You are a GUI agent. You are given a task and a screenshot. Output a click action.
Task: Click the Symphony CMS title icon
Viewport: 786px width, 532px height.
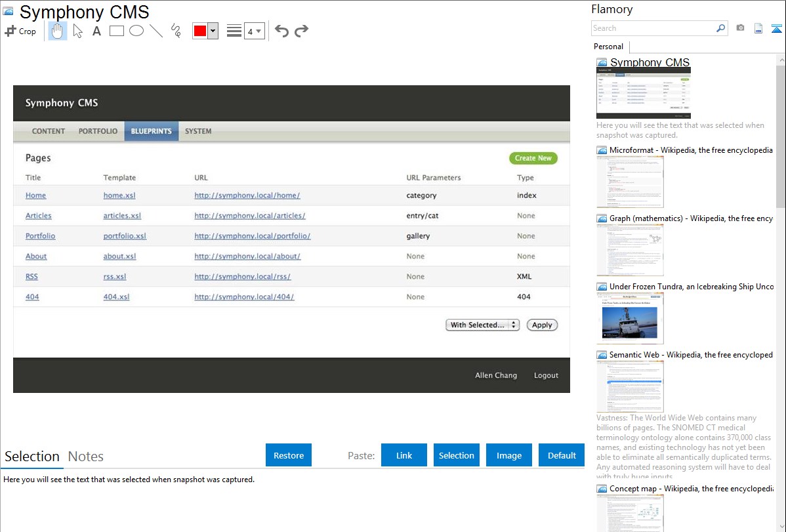pyautogui.click(x=7, y=11)
